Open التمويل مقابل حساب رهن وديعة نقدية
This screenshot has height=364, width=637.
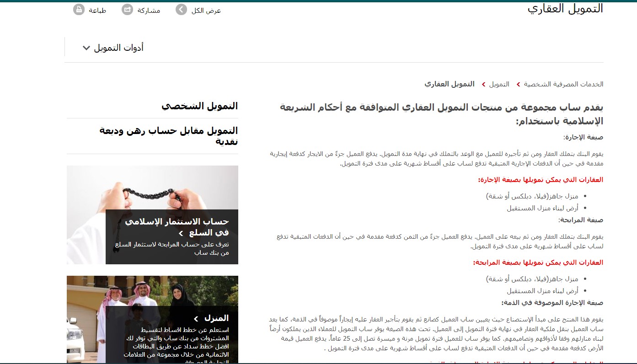point(169,136)
